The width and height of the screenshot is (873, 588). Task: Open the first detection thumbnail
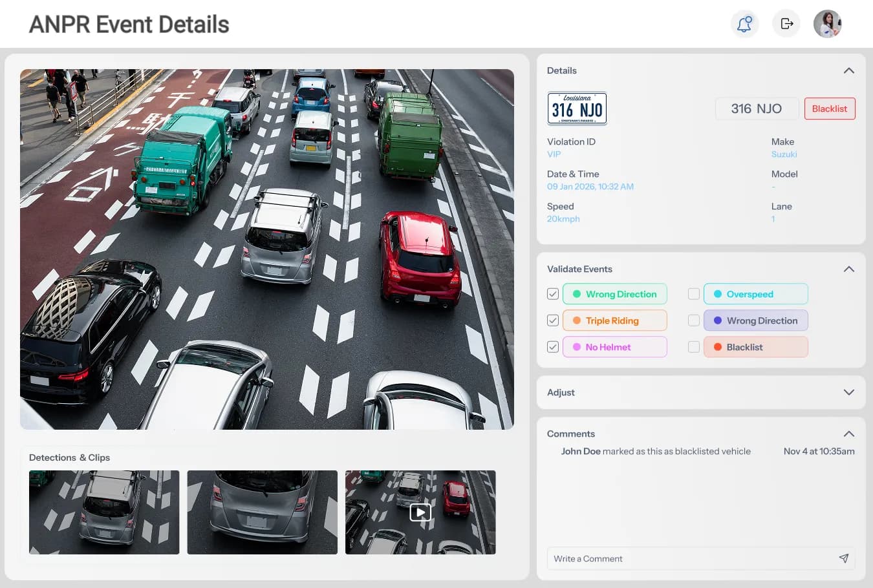pyautogui.click(x=103, y=512)
